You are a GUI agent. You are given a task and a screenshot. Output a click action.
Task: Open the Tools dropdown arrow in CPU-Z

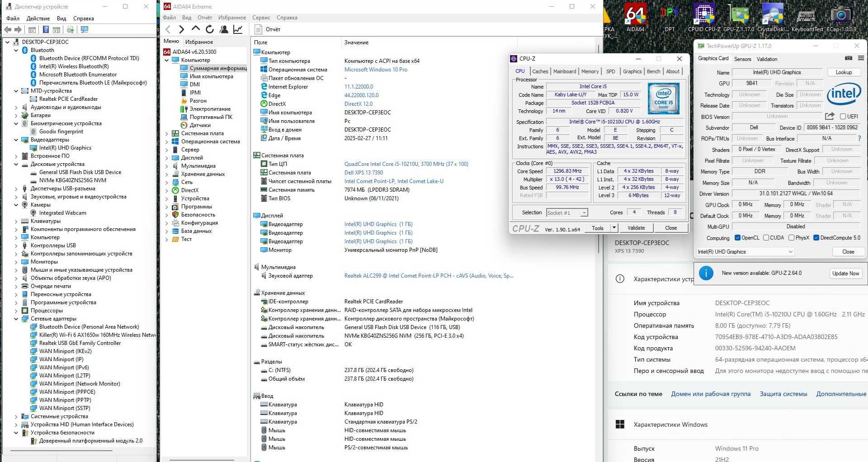coord(614,228)
